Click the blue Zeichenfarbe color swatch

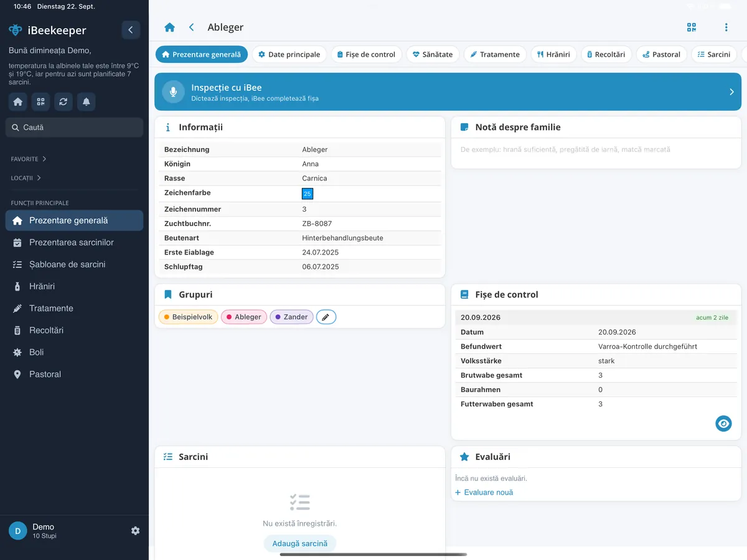[x=308, y=194]
